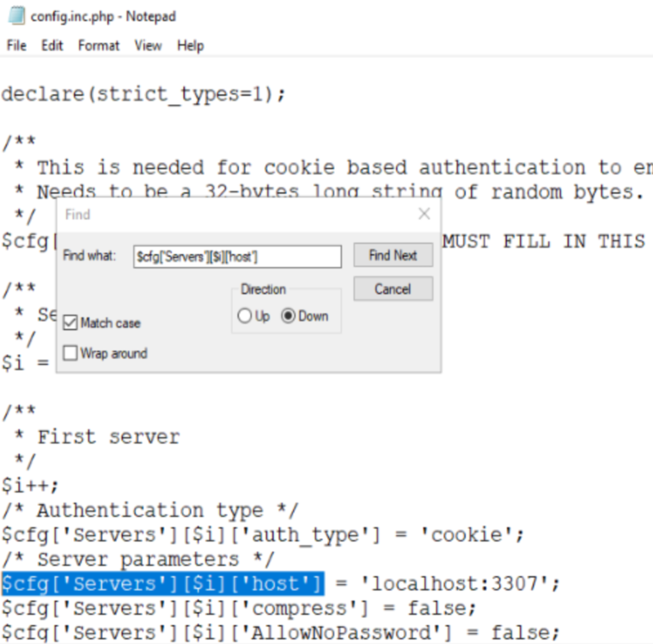
Task: Click the Find Next button
Action: point(394,255)
